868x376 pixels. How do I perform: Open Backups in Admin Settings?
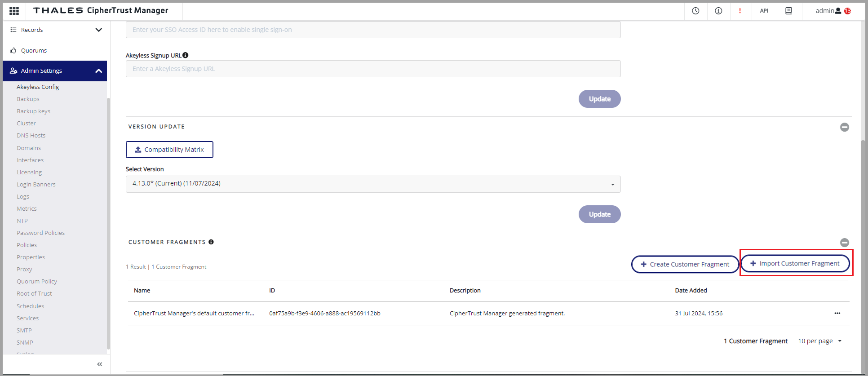[x=28, y=99]
